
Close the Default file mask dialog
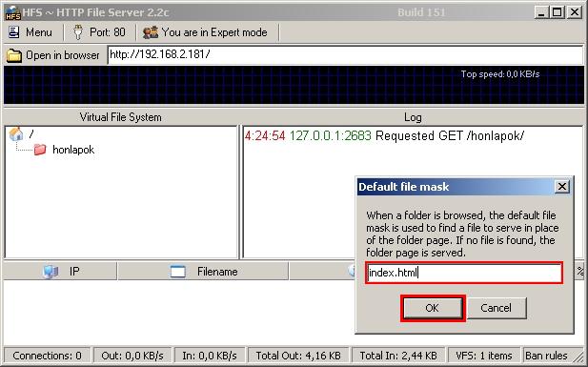point(561,187)
